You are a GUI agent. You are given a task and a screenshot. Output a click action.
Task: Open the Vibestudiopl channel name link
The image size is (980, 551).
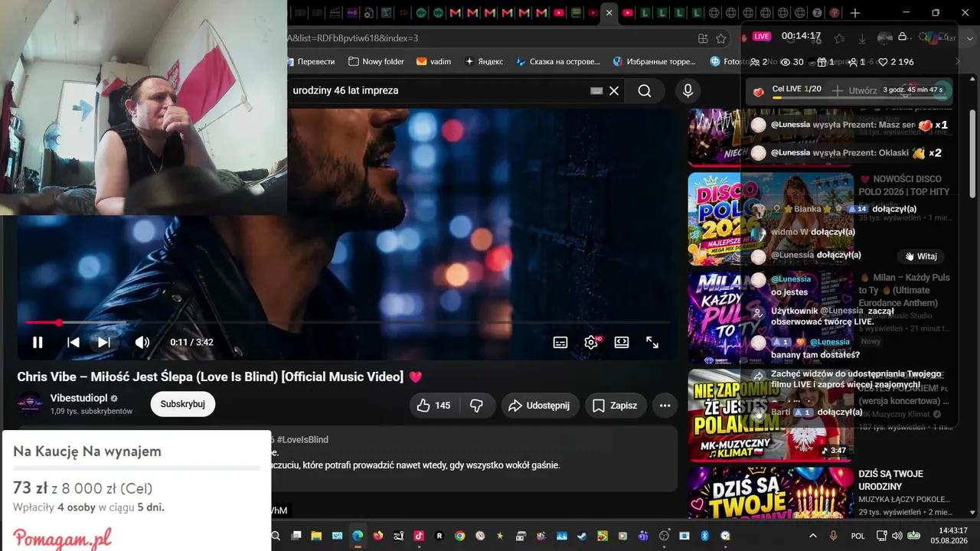(x=79, y=398)
